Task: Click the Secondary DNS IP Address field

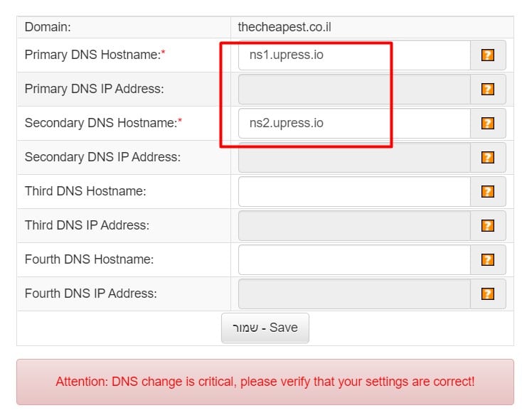Action: [354, 157]
